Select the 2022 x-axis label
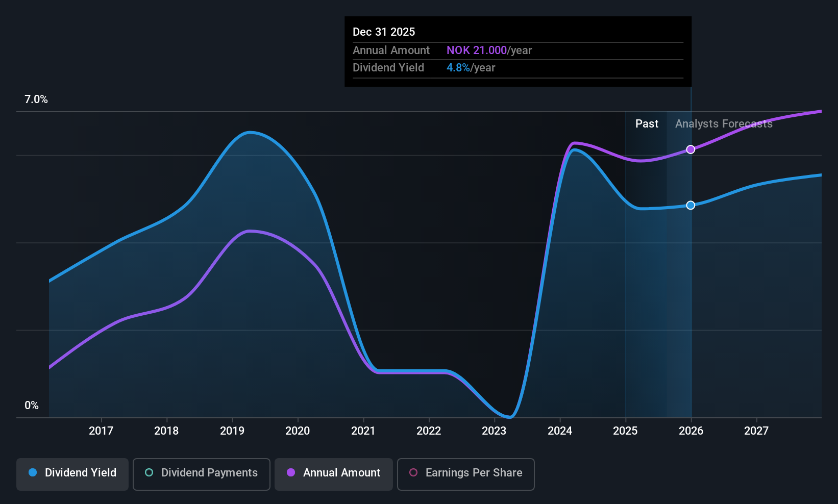838x504 pixels. click(x=429, y=431)
